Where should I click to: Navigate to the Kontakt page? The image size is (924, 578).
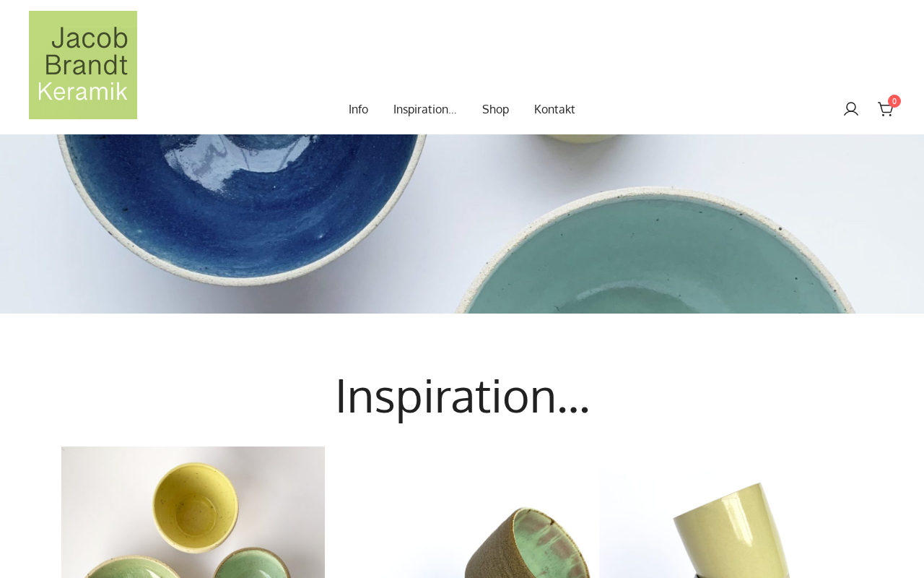coord(554,109)
